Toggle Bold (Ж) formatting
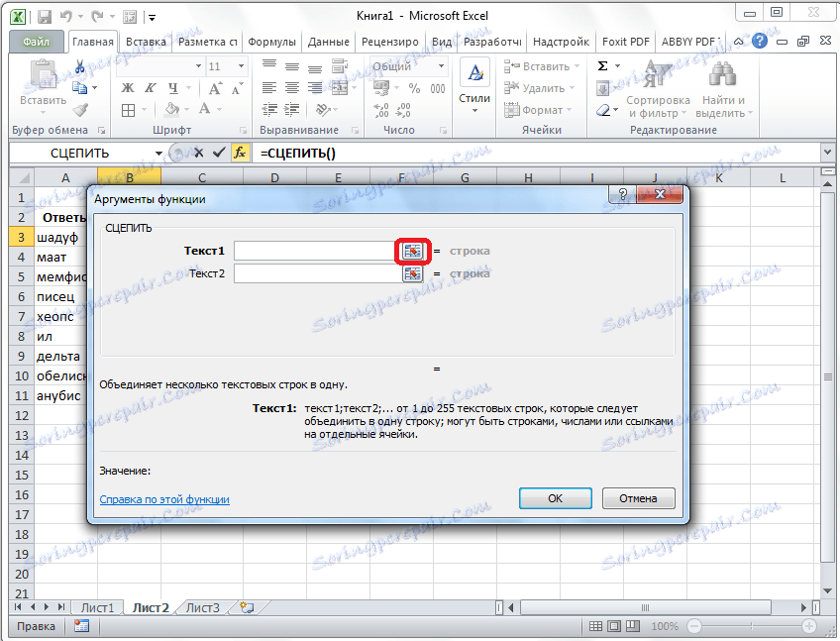 (x=128, y=88)
